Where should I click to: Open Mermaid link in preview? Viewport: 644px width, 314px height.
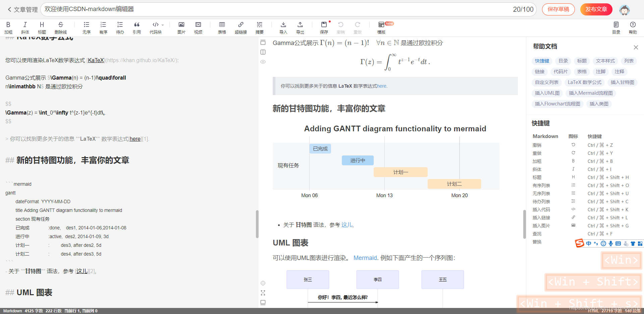(x=365, y=258)
